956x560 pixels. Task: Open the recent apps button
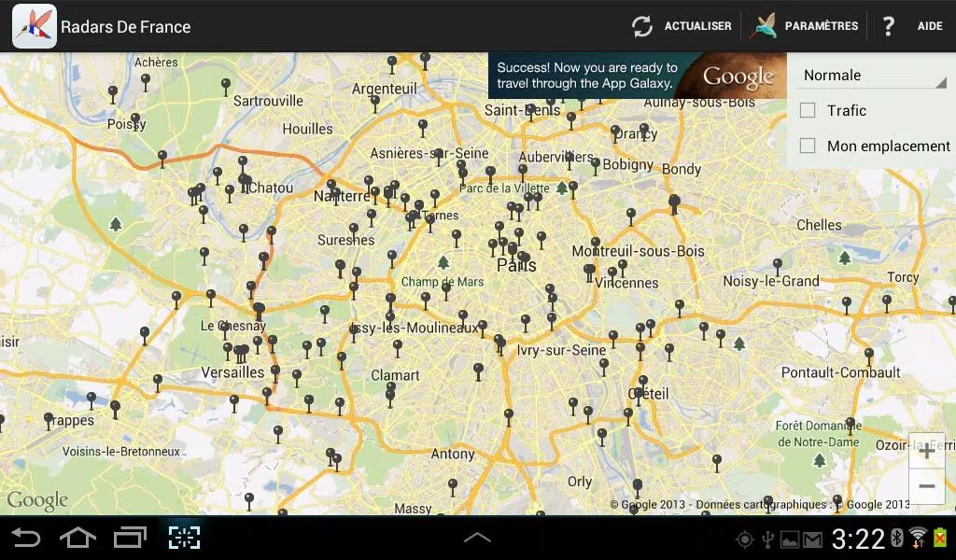(130, 538)
